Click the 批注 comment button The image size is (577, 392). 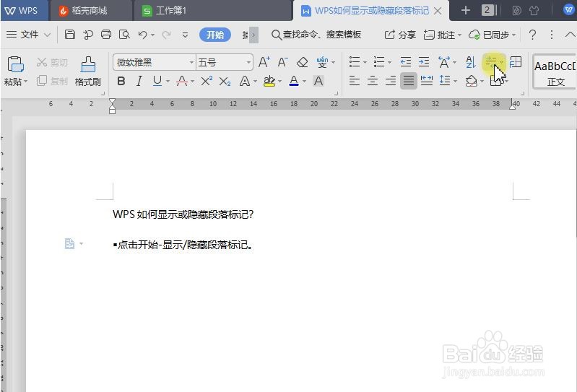[x=442, y=35]
